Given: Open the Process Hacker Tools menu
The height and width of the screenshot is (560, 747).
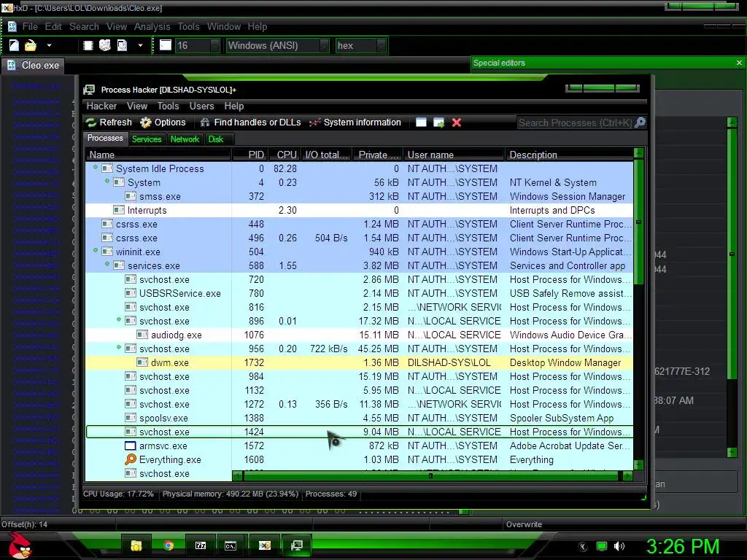Looking at the screenshot, I should coord(169,106).
